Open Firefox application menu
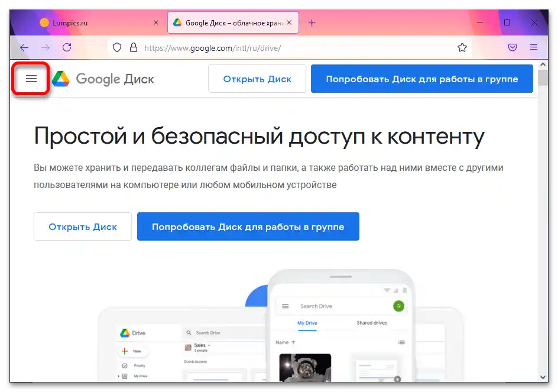Image resolution: width=558 pixels, height=392 pixels. (533, 47)
